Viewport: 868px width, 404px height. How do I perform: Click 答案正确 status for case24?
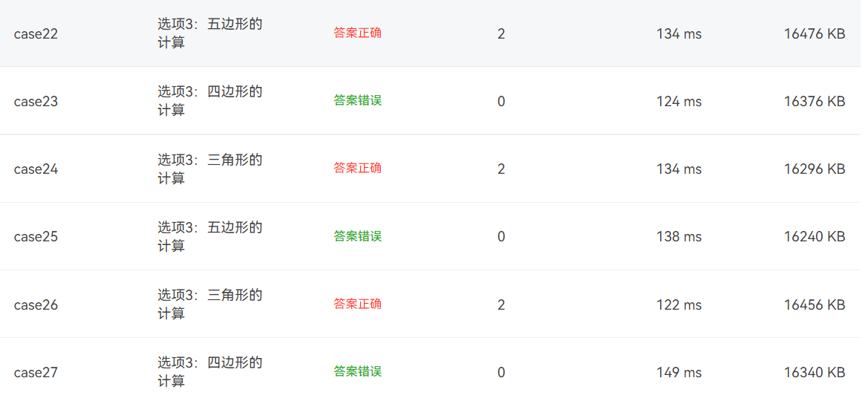click(358, 169)
